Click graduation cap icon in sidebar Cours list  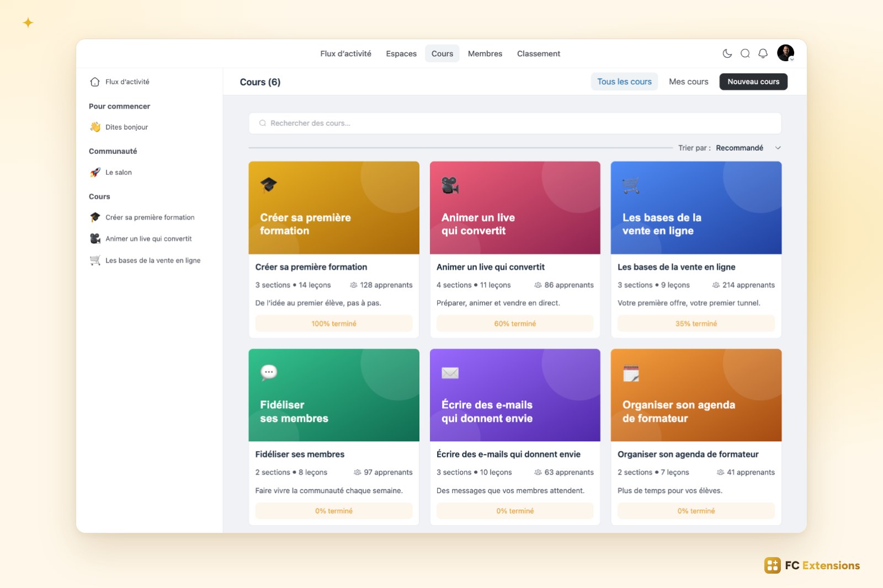[95, 217]
